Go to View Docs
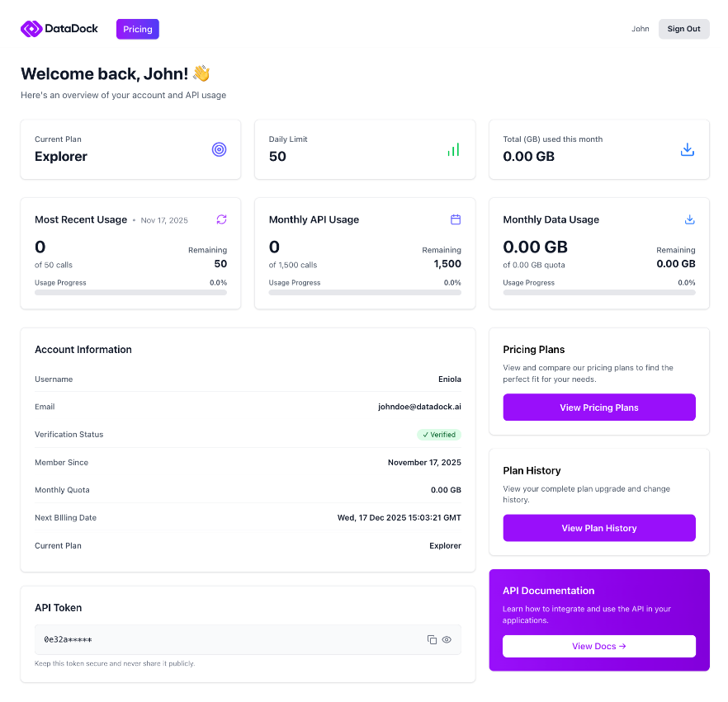This screenshot has width=728, height=702. (x=598, y=646)
